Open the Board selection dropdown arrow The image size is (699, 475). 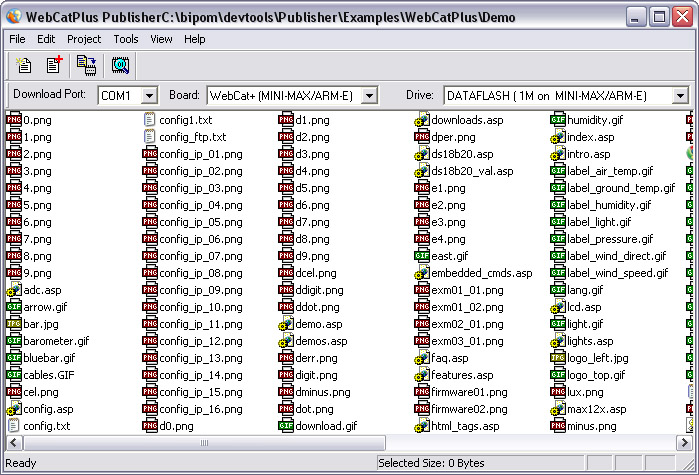point(369,95)
